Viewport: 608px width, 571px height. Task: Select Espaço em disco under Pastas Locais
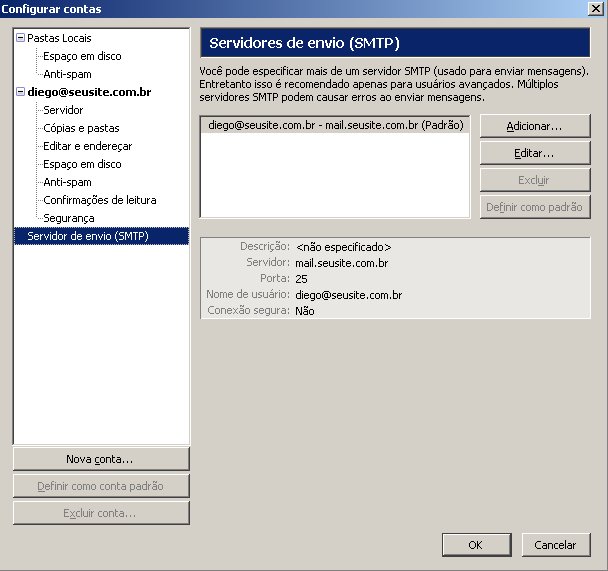pos(82,56)
